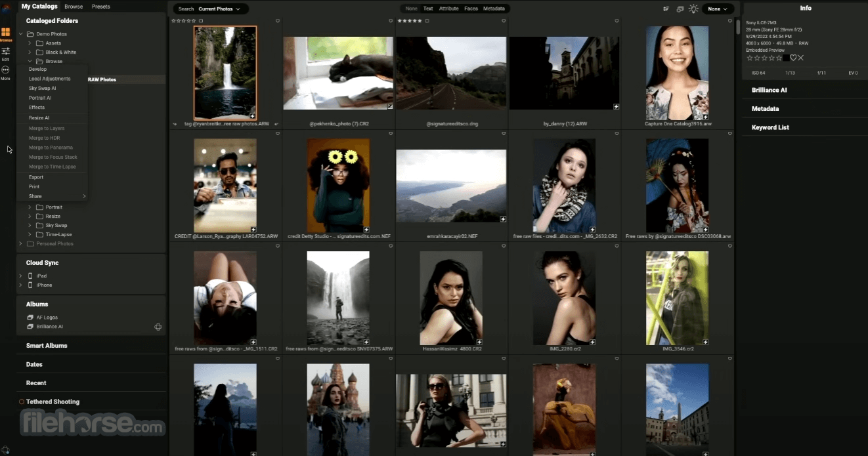Select the Attribute filter option
The height and width of the screenshot is (456, 868).
coord(449,9)
